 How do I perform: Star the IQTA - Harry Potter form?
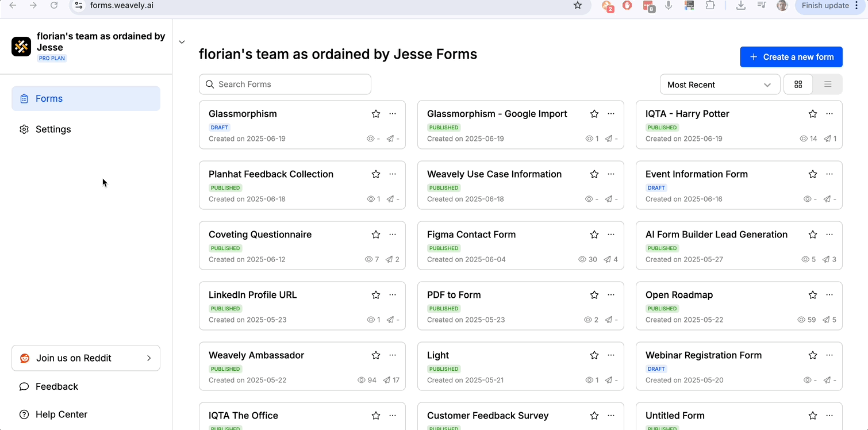click(x=813, y=114)
